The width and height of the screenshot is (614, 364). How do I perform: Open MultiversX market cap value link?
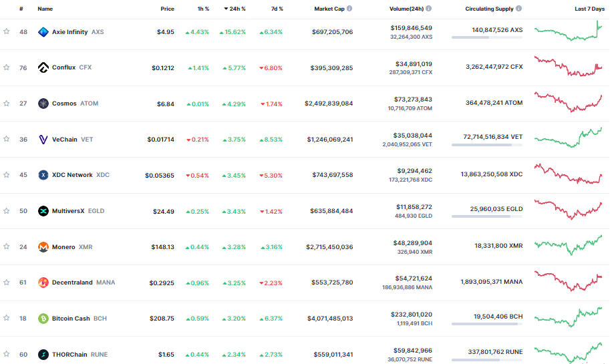pos(331,211)
